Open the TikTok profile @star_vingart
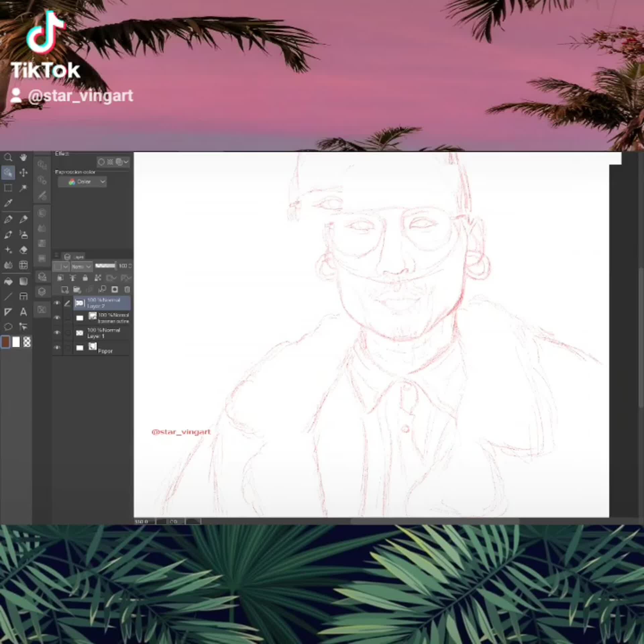Viewport: 644px width, 644px height. pyautogui.click(x=80, y=96)
